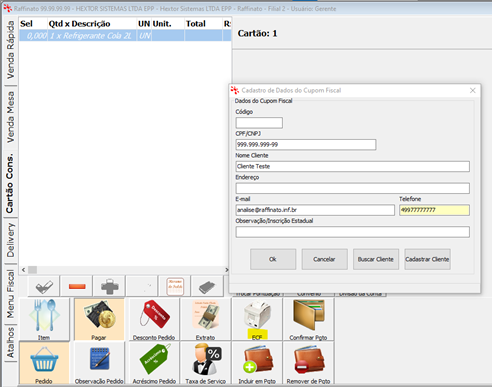
Task: Click Incluir em Pgto wallet plus icon
Action: coord(257,363)
